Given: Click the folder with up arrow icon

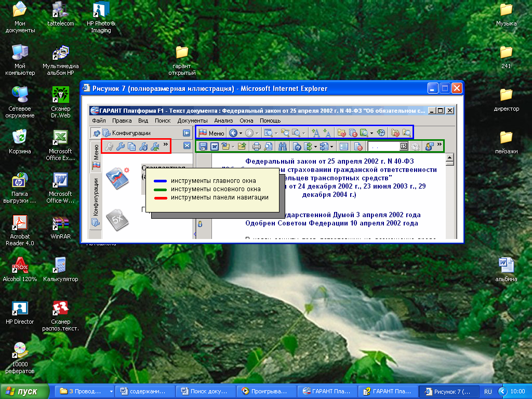Looking at the screenshot, I should coord(242,146).
